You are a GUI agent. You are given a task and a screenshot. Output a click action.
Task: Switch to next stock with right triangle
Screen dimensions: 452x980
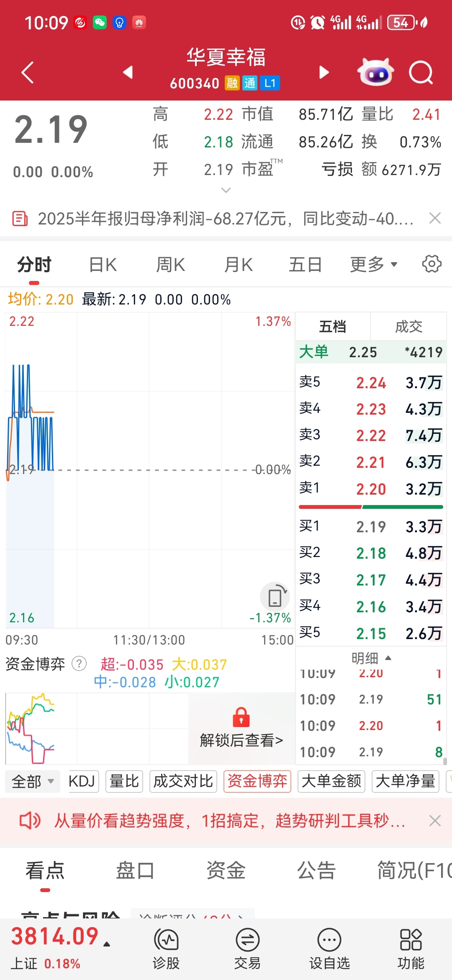[324, 72]
